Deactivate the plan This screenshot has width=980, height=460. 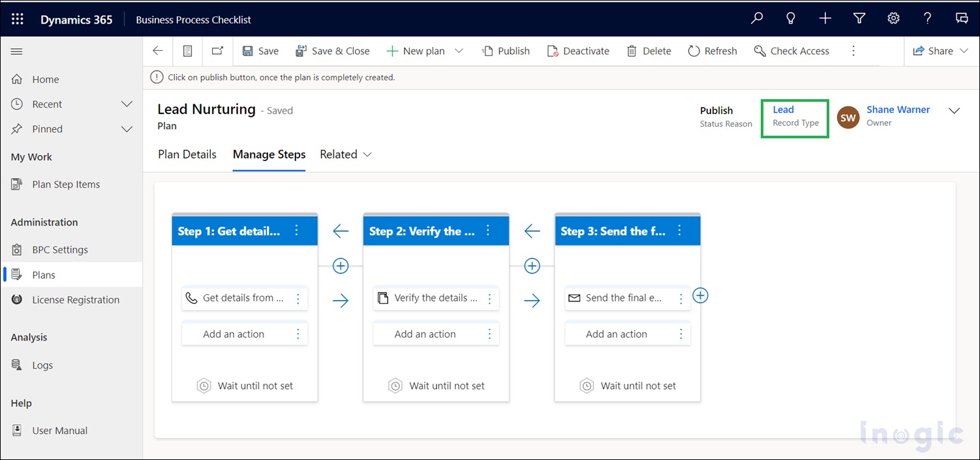[578, 51]
